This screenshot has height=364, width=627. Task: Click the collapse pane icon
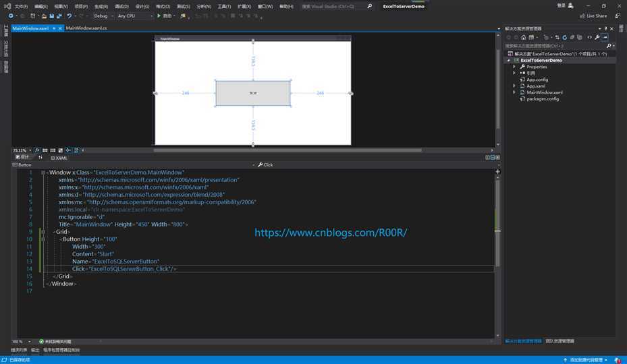(498, 158)
